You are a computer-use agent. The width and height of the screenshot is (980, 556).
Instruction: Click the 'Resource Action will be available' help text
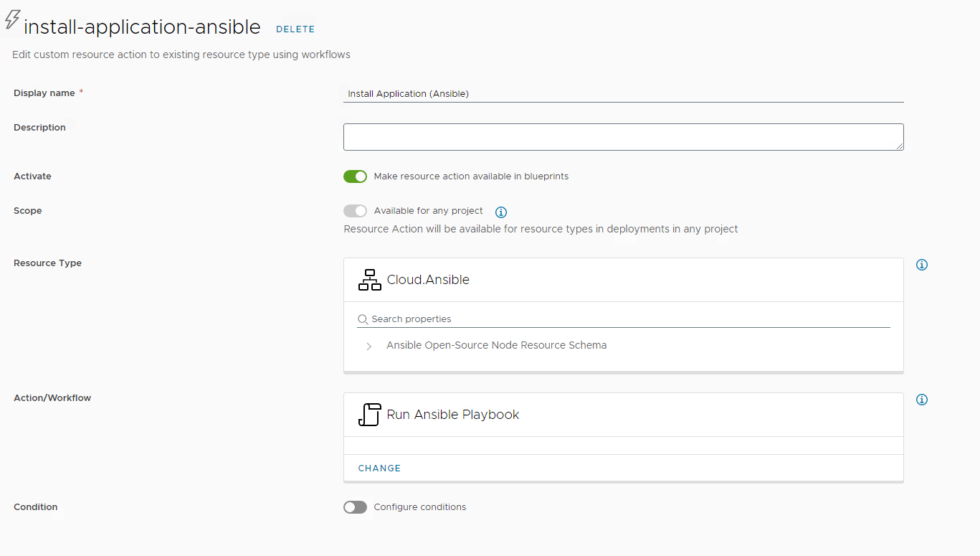point(541,230)
